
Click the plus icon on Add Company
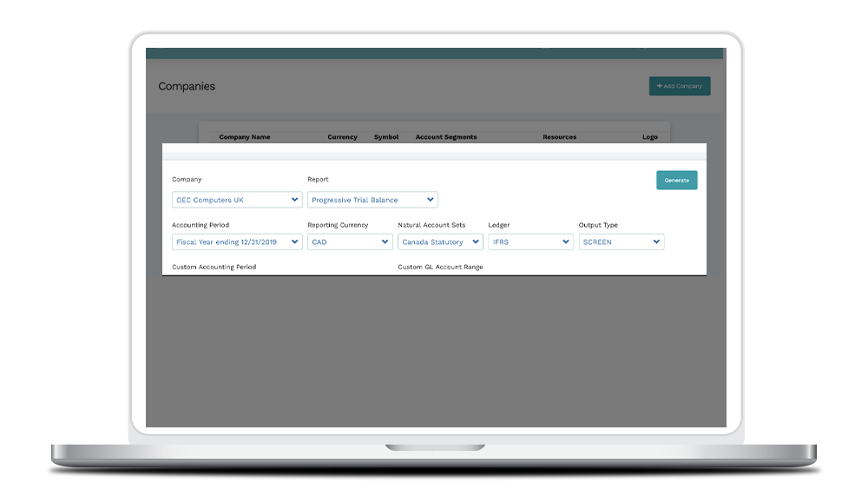pyautogui.click(x=660, y=86)
